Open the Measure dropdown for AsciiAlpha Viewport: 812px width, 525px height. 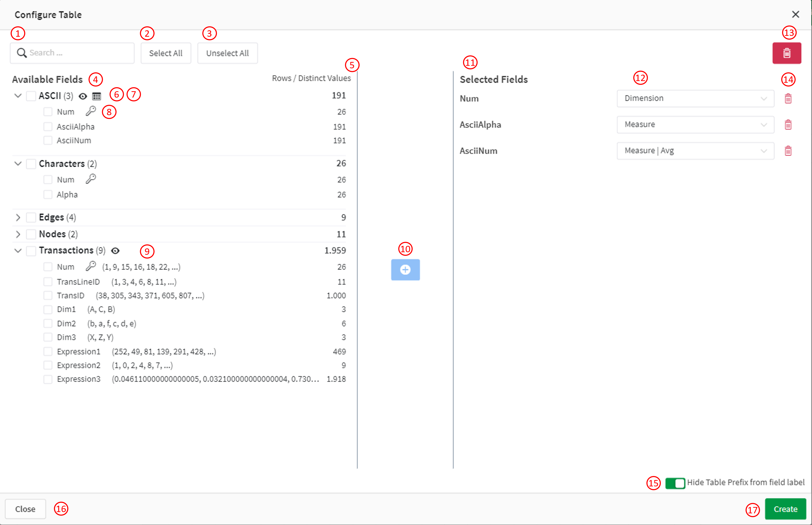pos(695,125)
